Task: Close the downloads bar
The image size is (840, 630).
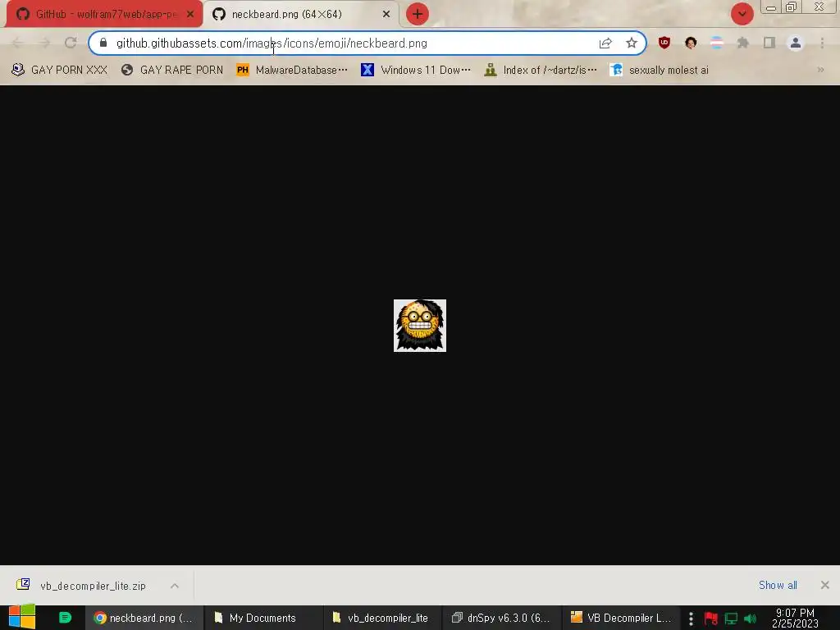Action: point(825,585)
